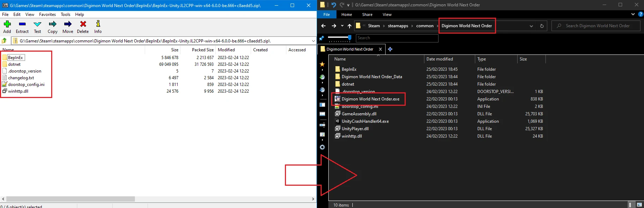Click the Search Digimon World Next Order box
This screenshot has height=208, width=644.
click(596, 26)
